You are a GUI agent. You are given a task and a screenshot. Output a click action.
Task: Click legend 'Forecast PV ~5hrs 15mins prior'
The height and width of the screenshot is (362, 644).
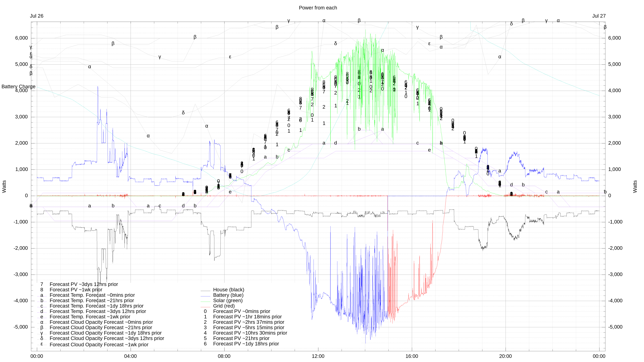click(x=249, y=328)
